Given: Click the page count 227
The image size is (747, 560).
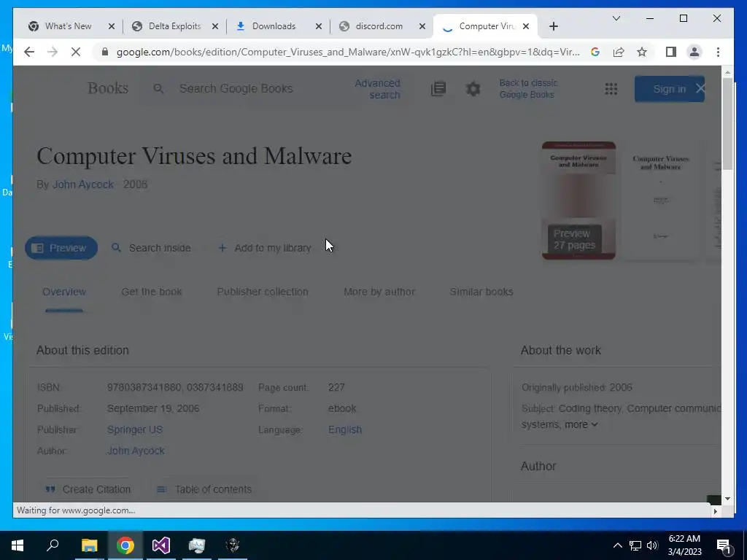Looking at the screenshot, I should pyautogui.click(x=336, y=388).
